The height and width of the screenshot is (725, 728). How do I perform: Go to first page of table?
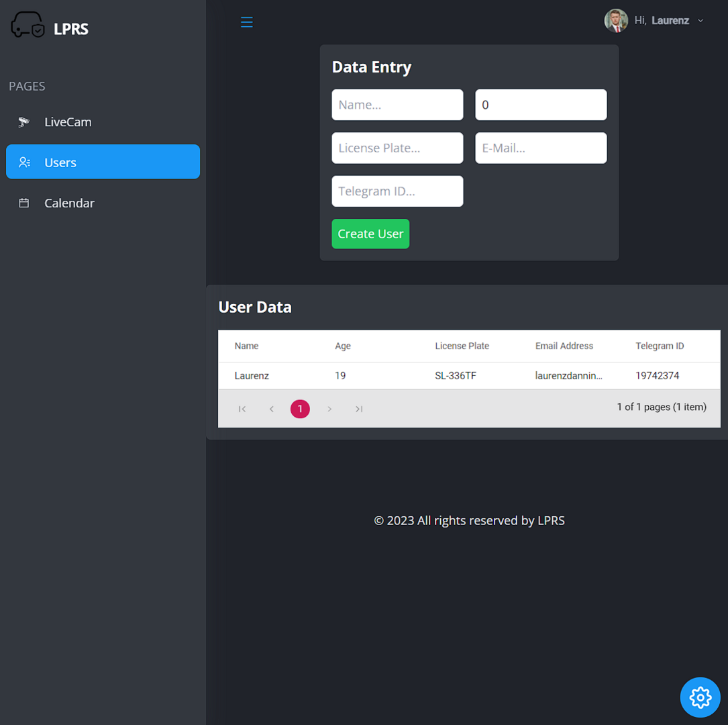tap(242, 409)
